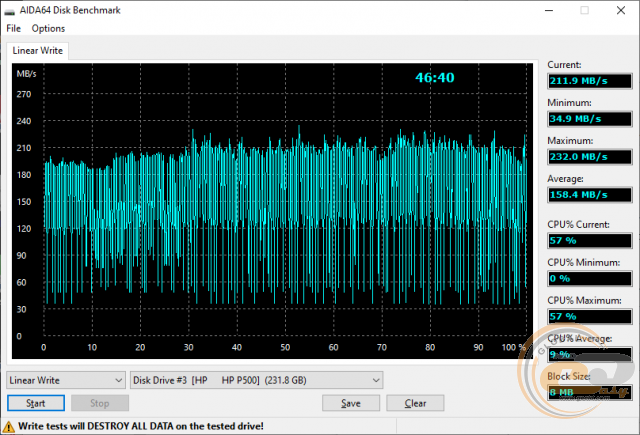Minimize the AIDA64 Disk Benchmark window

tap(549, 10)
